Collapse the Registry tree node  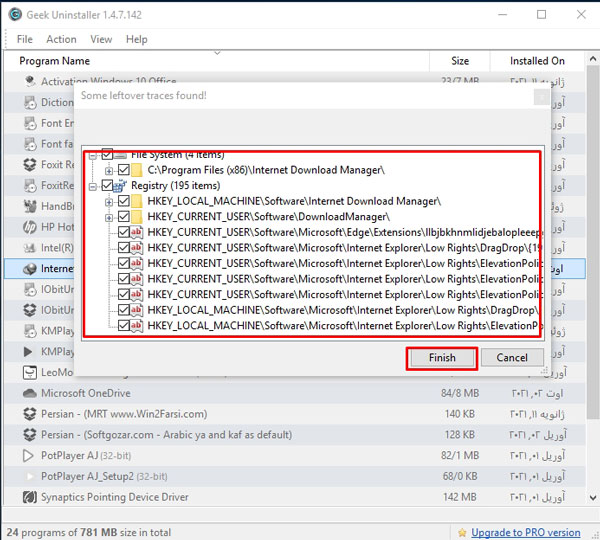pyautogui.click(x=93, y=187)
